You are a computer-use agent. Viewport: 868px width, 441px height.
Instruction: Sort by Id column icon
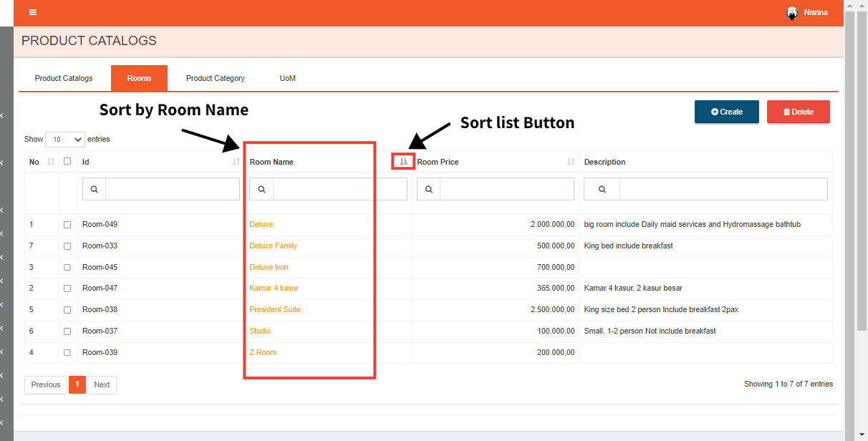236,162
